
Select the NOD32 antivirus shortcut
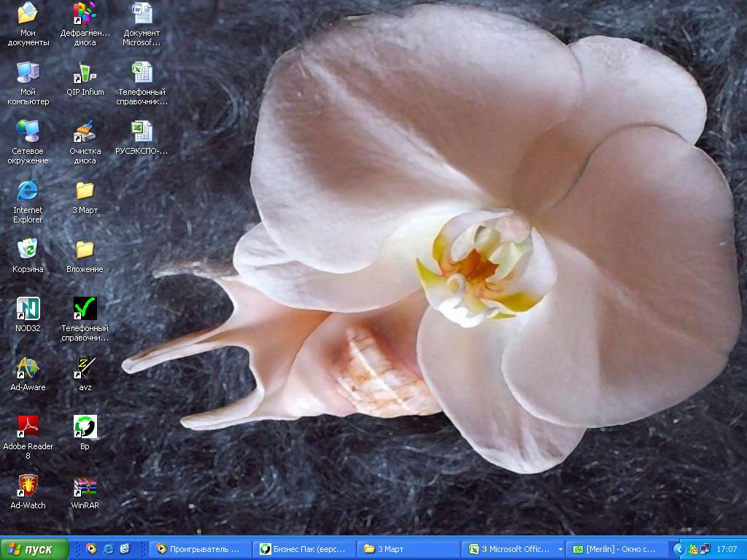click(28, 308)
